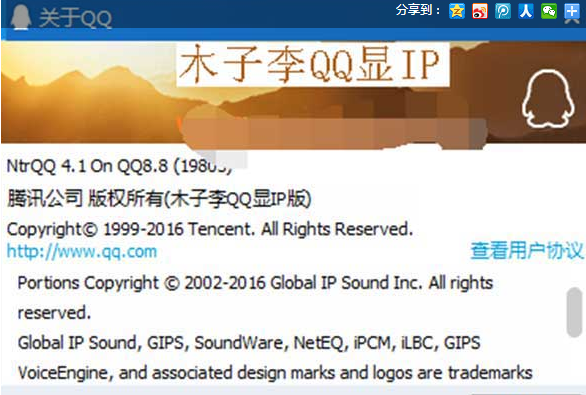Image resolution: width=586 pixels, height=395 pixels.
Task: Click the white penguin outline logo on banner
Action: click(548, 99)
